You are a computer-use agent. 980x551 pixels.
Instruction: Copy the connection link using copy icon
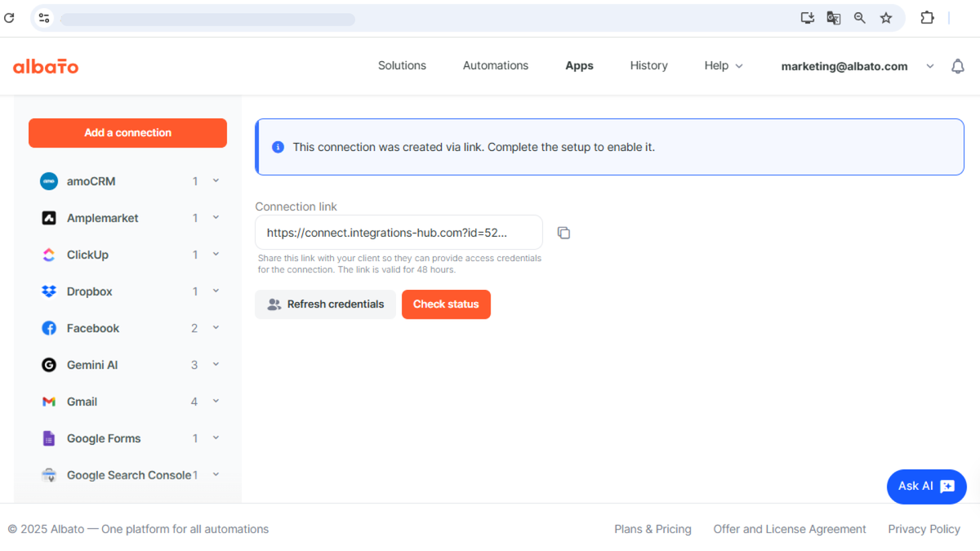click(x=563, y=232)
